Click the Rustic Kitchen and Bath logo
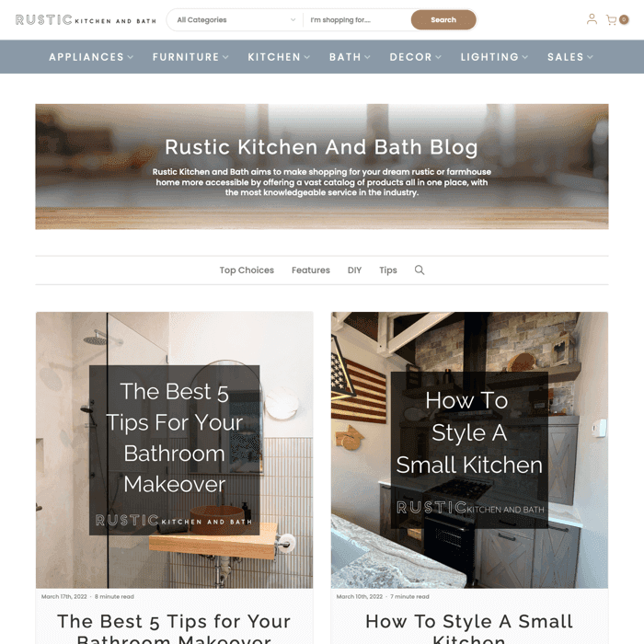Screen dimensions: 644x644 [86, 19]
